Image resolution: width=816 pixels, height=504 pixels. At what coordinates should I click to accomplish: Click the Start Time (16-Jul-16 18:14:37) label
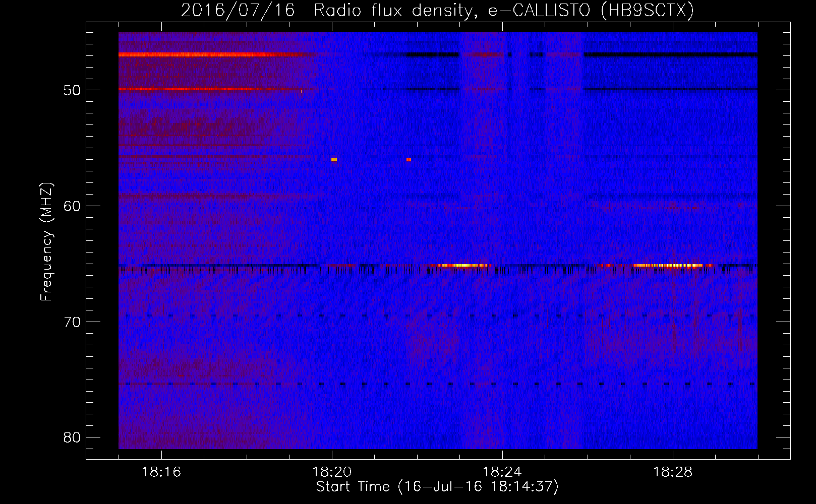click(x=437, y=487)
